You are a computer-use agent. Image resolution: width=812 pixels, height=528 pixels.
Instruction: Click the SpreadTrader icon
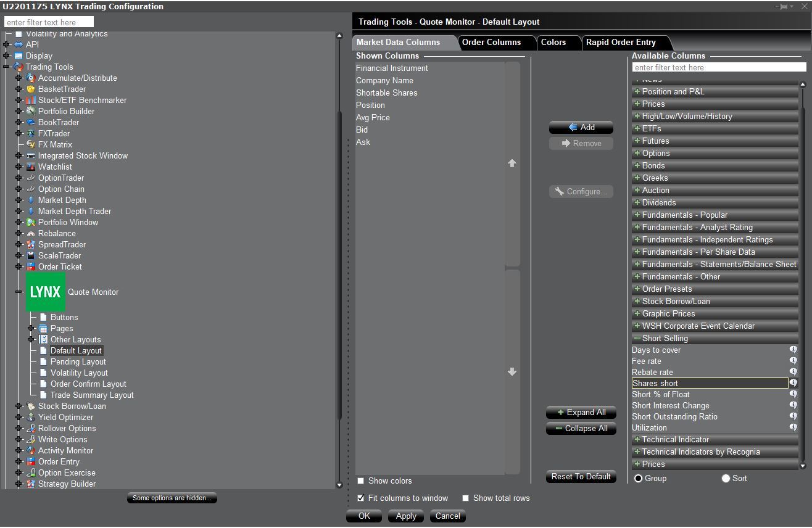31,245
